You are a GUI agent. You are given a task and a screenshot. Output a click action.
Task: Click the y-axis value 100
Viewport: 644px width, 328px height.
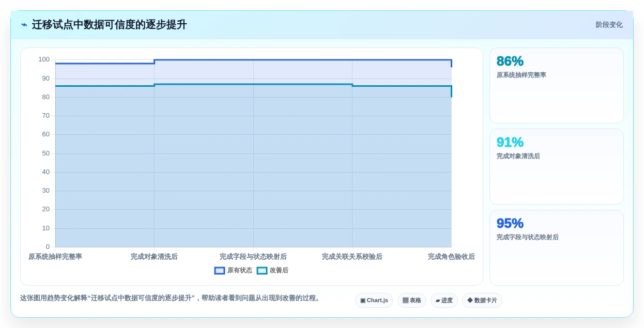pyautogui.click(x=44, y=59)
